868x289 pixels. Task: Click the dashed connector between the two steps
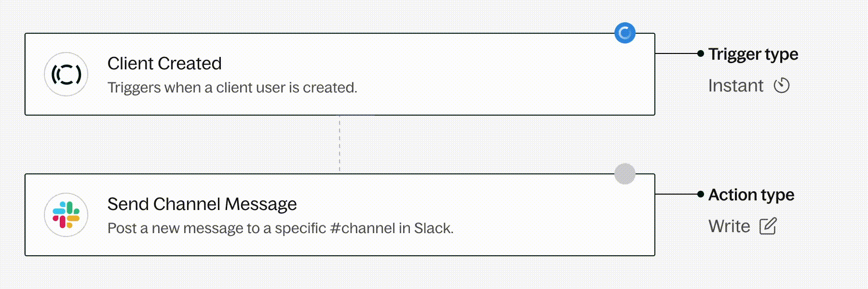339,144
